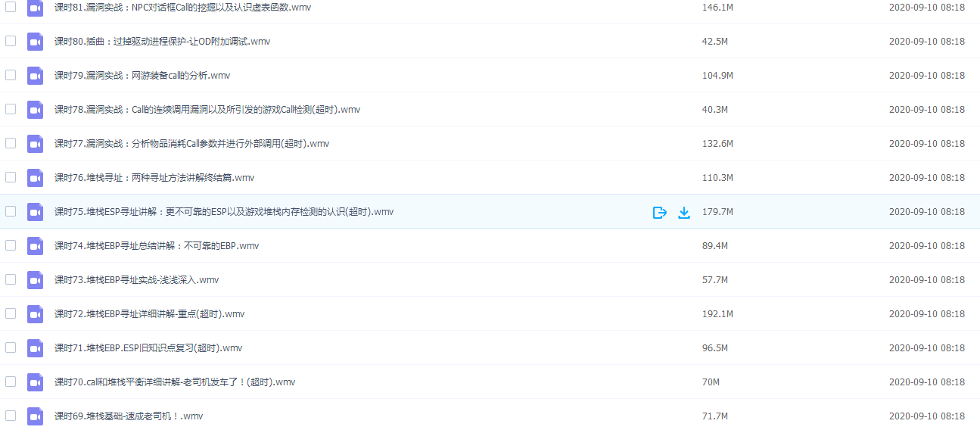Select checkbox beside 课时70 file

click(x=11, y=382)
